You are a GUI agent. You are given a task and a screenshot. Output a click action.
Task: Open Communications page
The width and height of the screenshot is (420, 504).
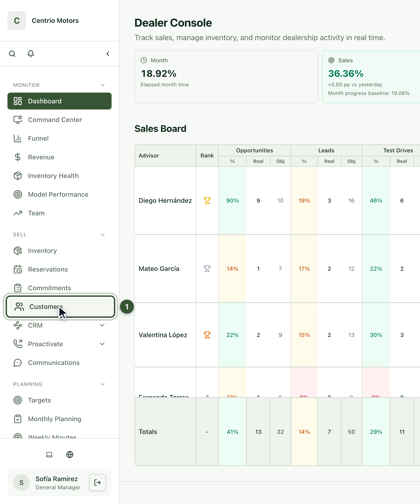click(59, 363)
